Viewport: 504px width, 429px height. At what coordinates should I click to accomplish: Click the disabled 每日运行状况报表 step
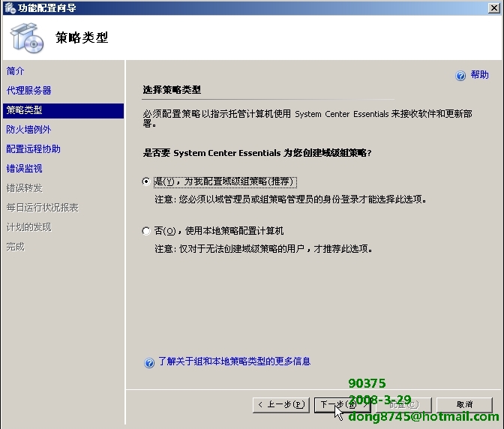point(43,208)
